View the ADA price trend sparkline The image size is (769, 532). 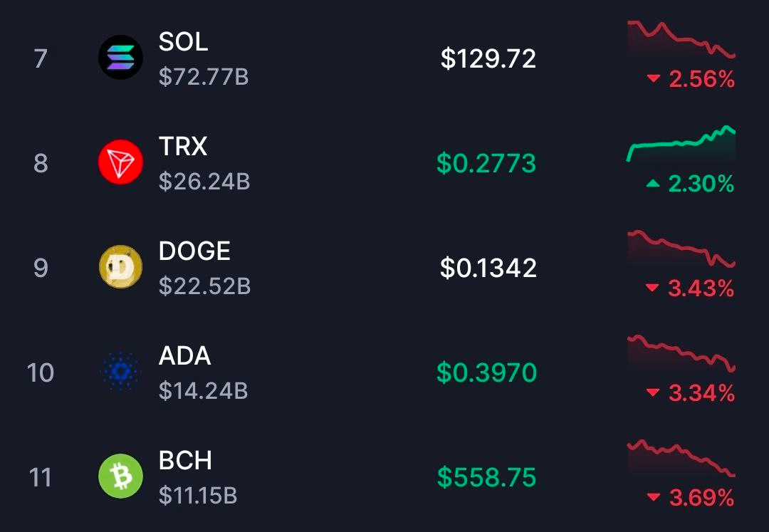click(681, 353)
